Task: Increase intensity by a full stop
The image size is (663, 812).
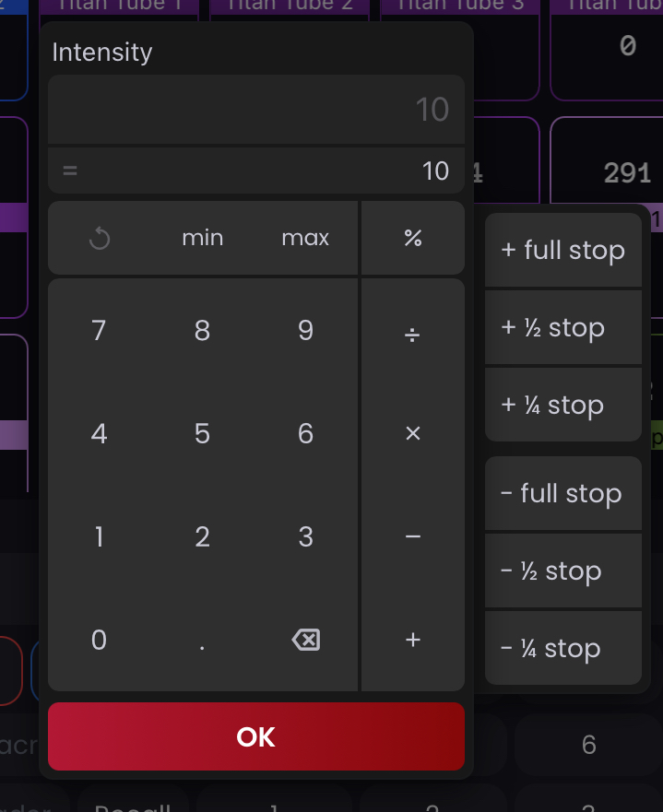Action: pyautogui.click(x=562, y=250)
